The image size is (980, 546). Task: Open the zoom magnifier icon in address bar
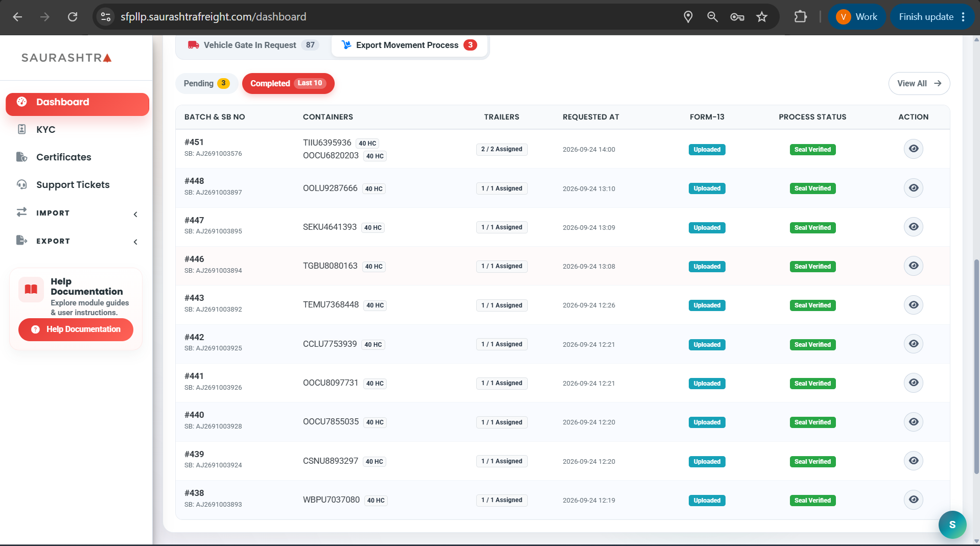point(712,17)
